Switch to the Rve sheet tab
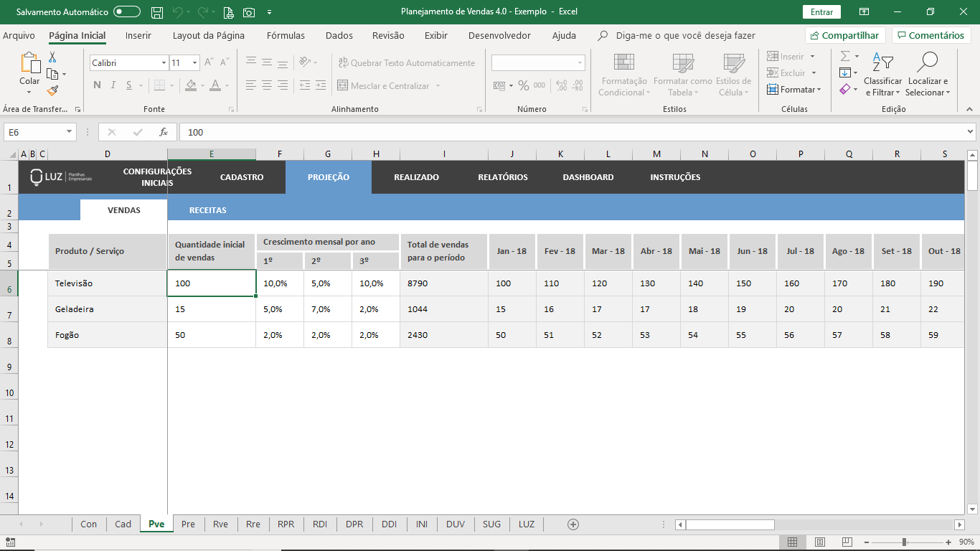The height and width of the screenshot is (551, 980). pyautogui.click(x=220, y=524)
